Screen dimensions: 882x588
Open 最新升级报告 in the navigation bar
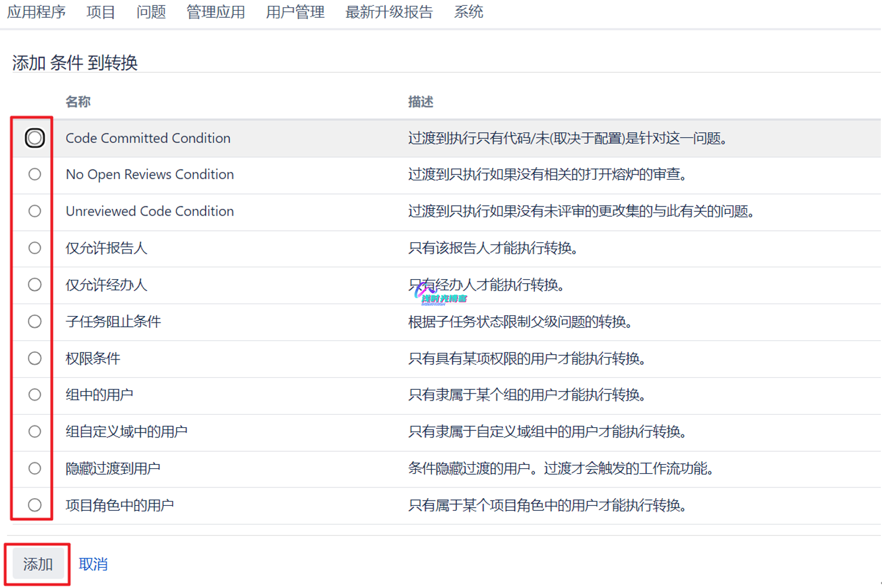(x=389, y=12)
